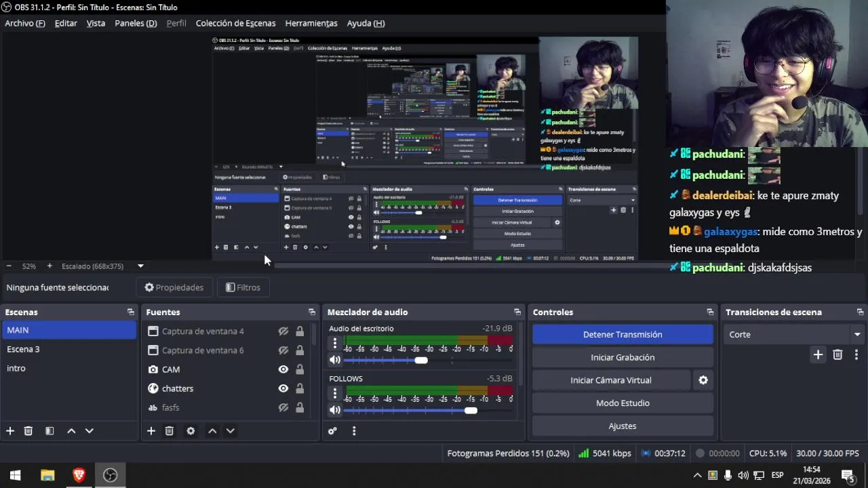
Task: Open options menu for FOLLOWS audio track
Action: pyautogui.click(x=334, y=394)
